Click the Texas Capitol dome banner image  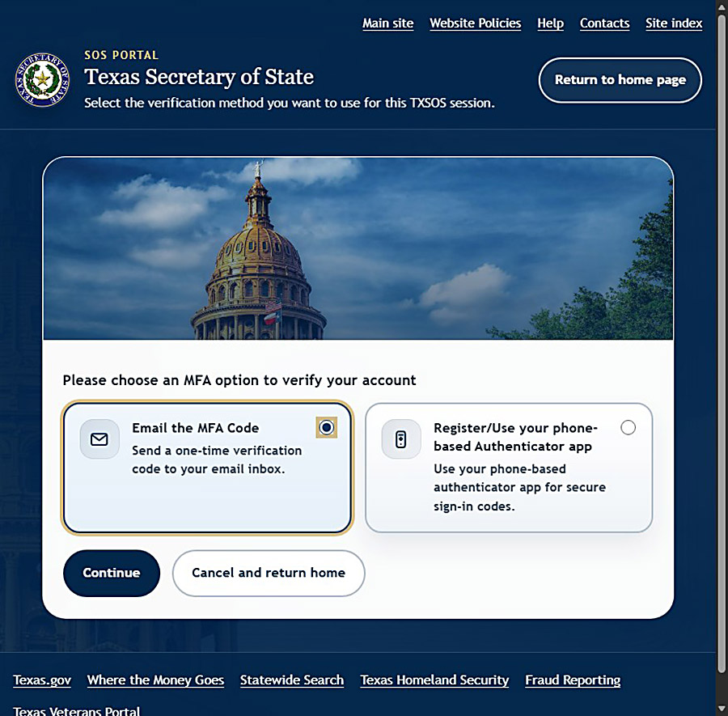point(358,248)
